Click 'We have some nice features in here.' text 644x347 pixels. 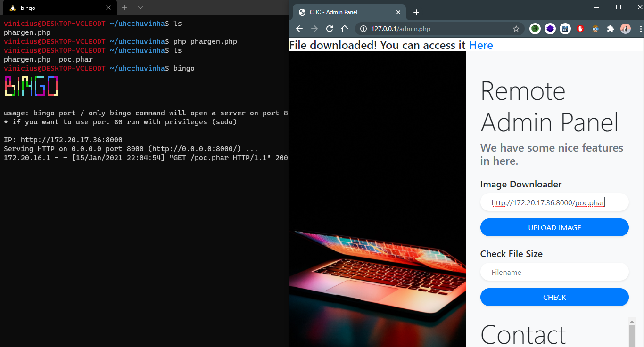[552, 154]
